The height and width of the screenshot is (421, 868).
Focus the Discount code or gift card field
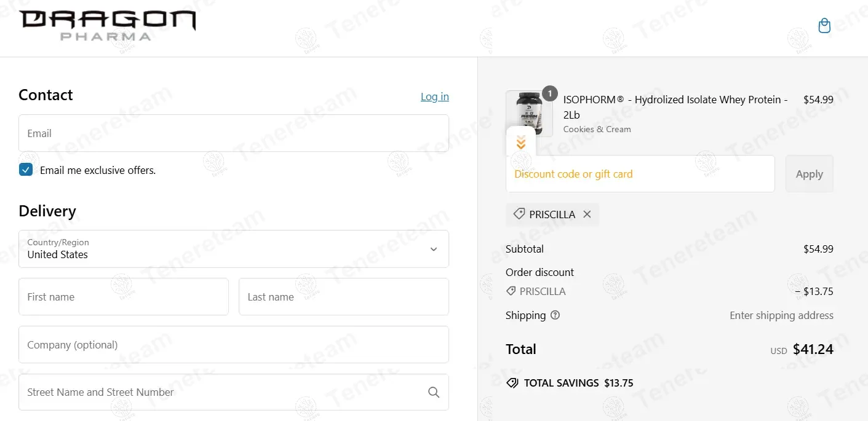point(640,174)
